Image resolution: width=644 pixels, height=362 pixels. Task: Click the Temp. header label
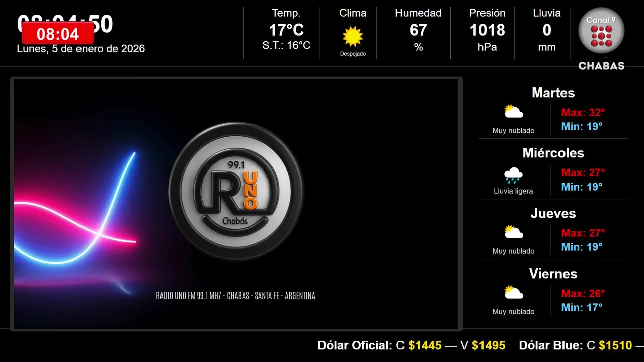pos(286,13)
